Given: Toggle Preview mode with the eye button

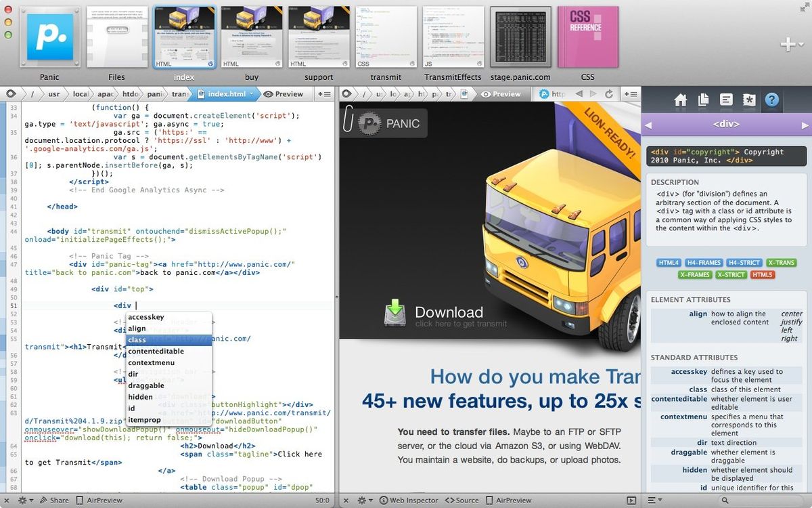Looking at the screenshot, I should pos(284,94).
